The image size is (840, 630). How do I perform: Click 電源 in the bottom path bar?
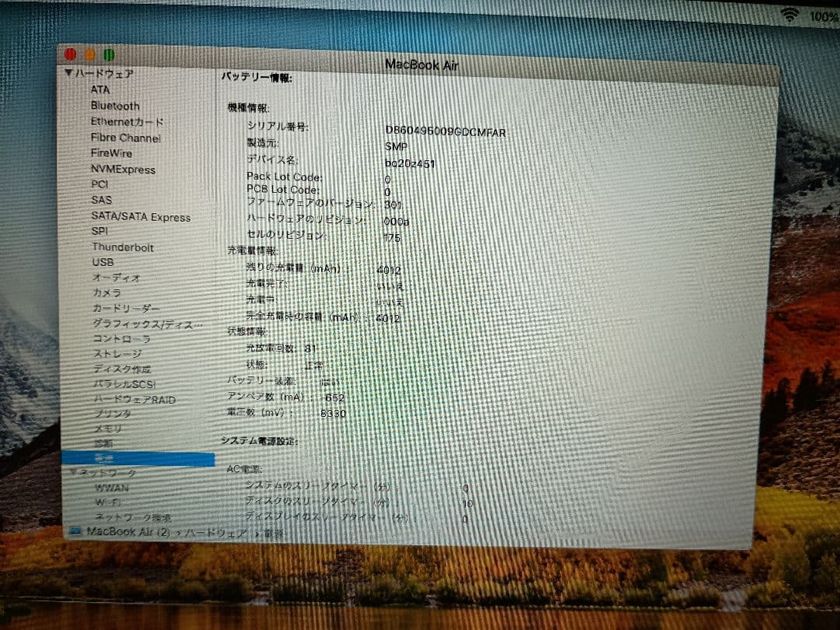tap(273, 534)
